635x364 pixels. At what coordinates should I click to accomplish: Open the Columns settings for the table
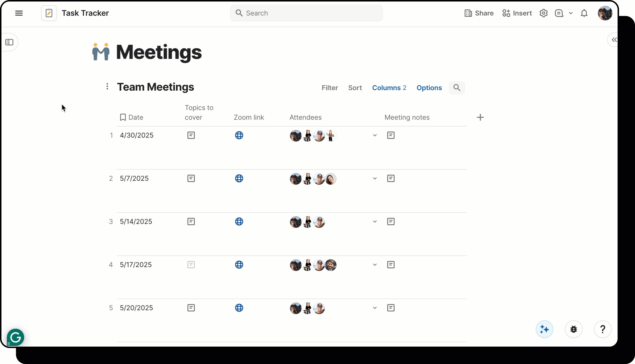(x=389, y=88)
